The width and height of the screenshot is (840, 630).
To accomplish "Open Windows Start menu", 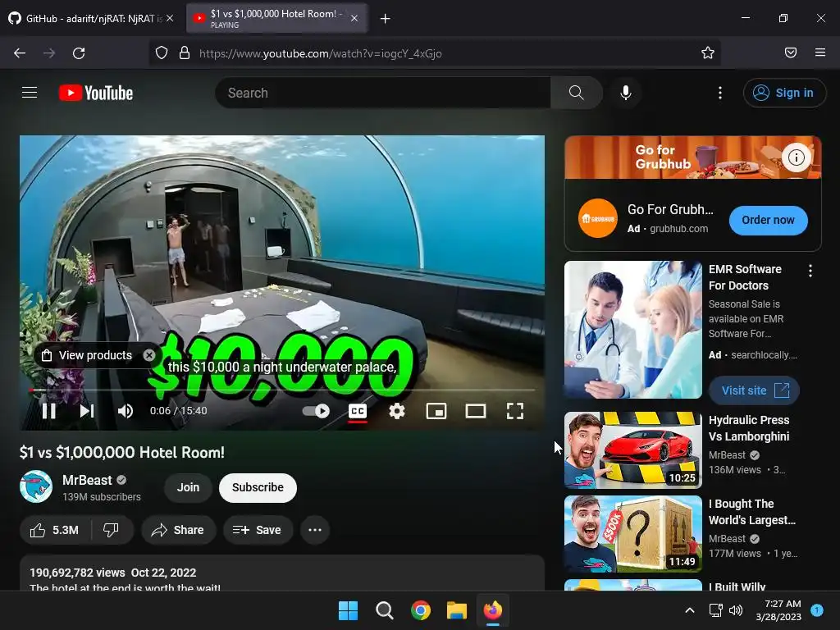I will point(348,610).
